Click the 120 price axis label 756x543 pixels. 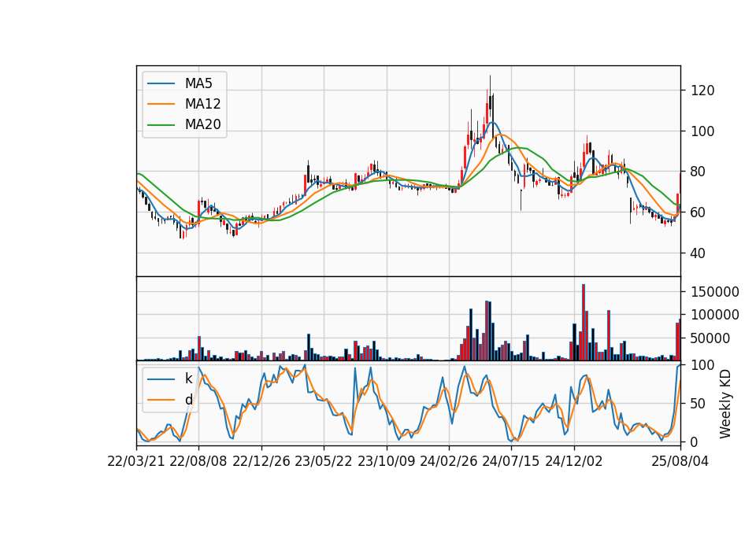point(702,90)
